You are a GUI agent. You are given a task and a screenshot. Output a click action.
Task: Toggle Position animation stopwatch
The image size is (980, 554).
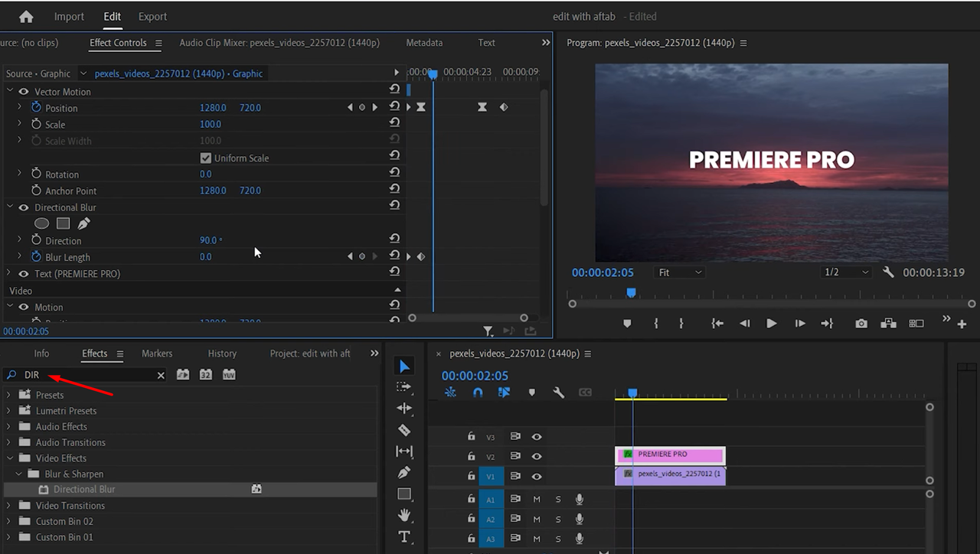pyautogui.click(x=36, y=108)
